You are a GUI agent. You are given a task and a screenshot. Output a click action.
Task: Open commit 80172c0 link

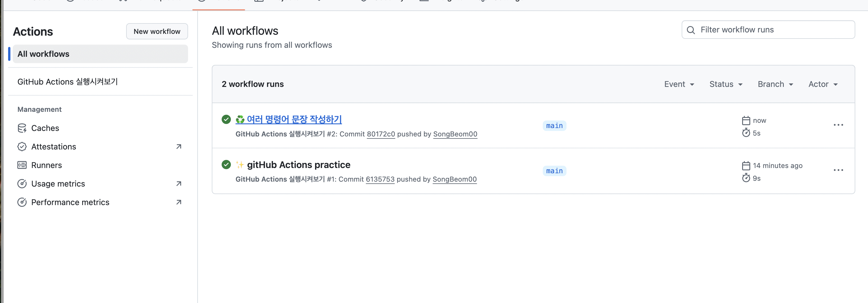(x=381, y=134)
